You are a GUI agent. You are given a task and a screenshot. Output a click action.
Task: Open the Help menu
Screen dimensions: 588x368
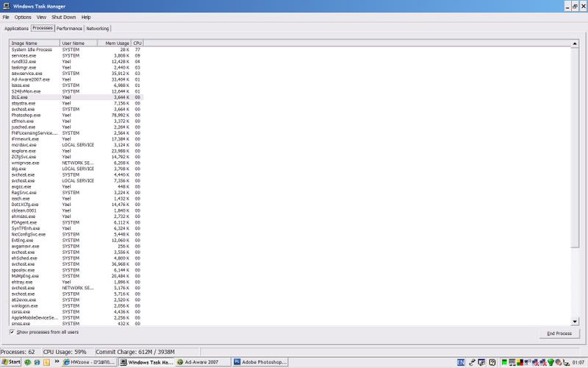86,17
